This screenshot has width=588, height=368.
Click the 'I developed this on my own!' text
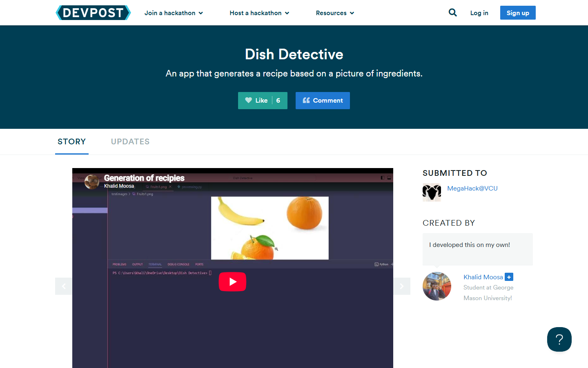tap(470, 245)
